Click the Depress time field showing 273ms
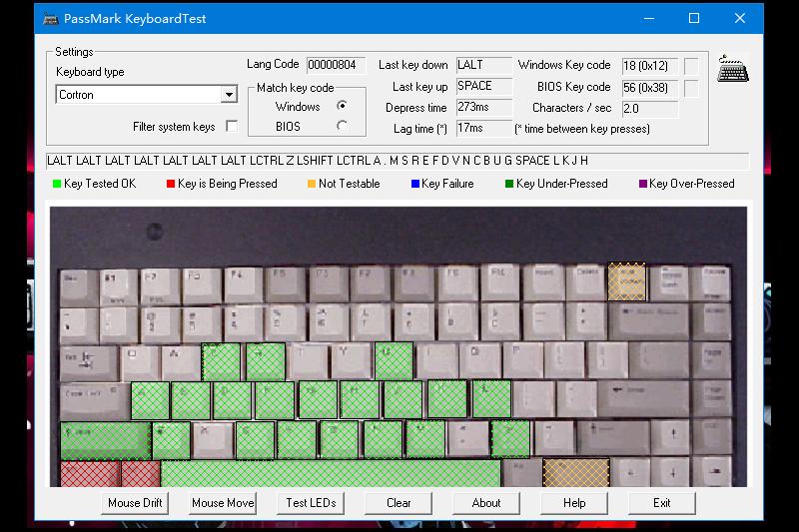 click(x=483, y=107)
